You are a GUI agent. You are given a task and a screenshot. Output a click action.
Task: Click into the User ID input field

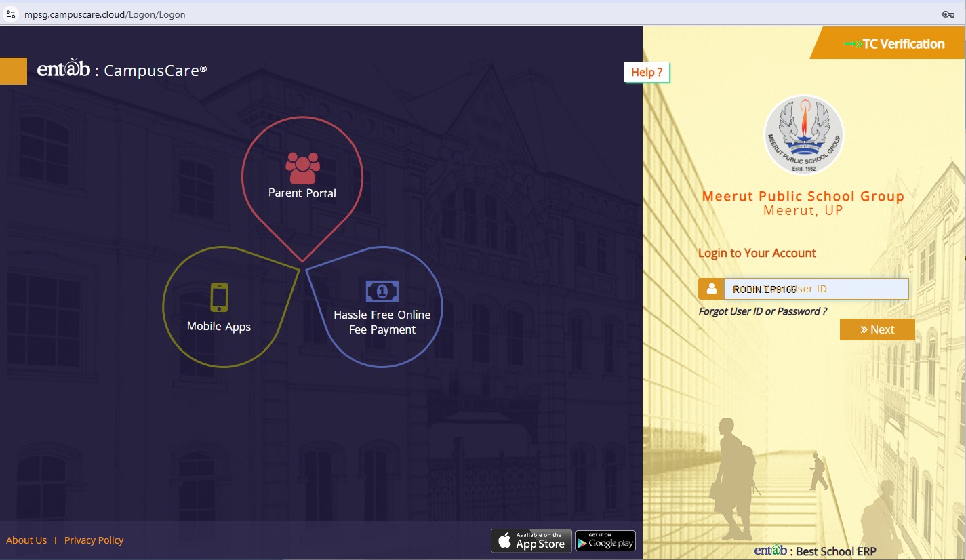point(816,289)
